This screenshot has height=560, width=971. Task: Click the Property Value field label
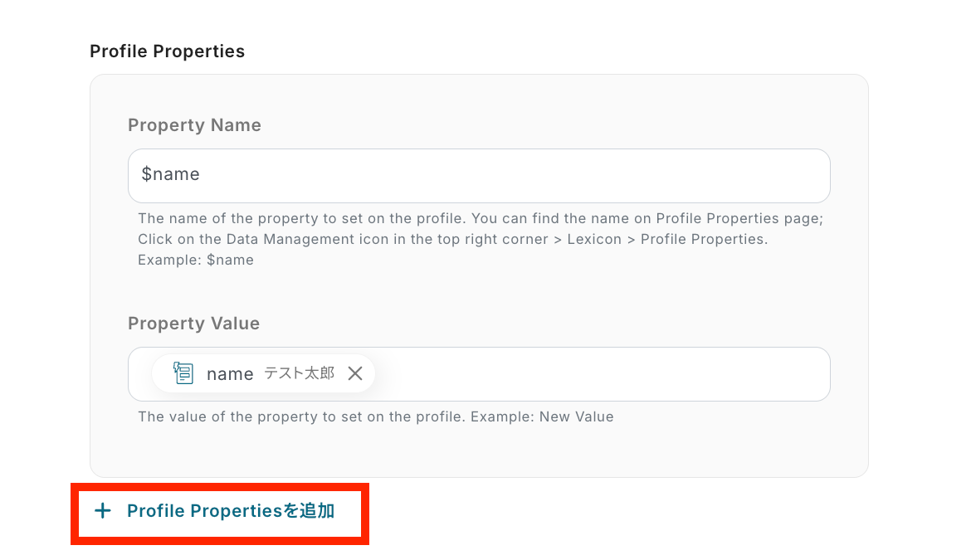193,324
